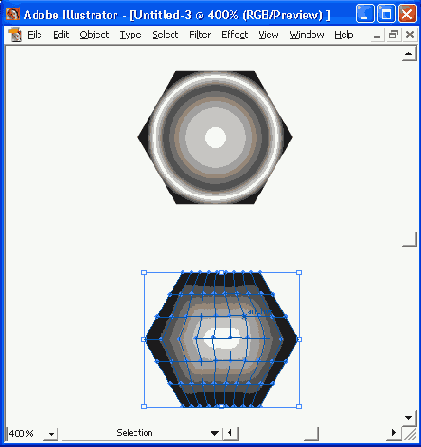Open the Selection status bar popup arrow

pyautogui.click(x=215, y=433)
